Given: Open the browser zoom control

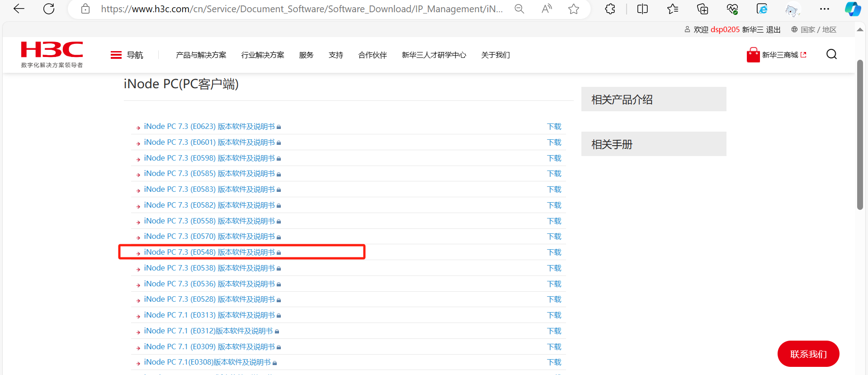Looking at the screenshot, I should (x=519, y=9).
